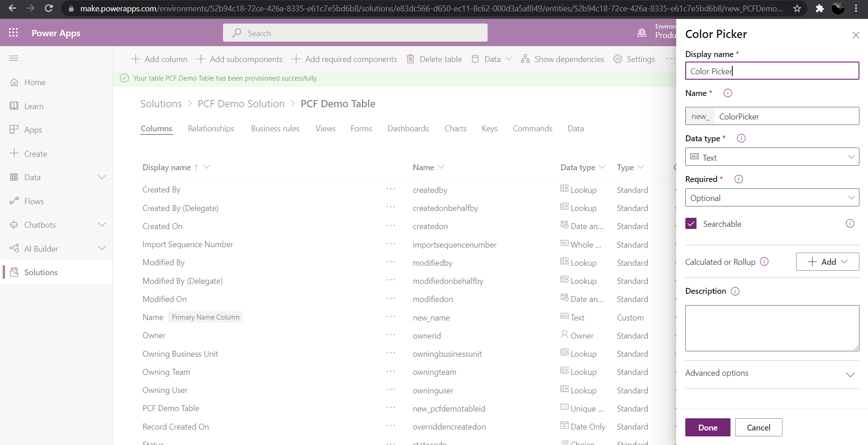Click into the Description text area
Image resolution: width=868 pixels, height=445 pixels.
pyautogui.click(x=772, y=328)
